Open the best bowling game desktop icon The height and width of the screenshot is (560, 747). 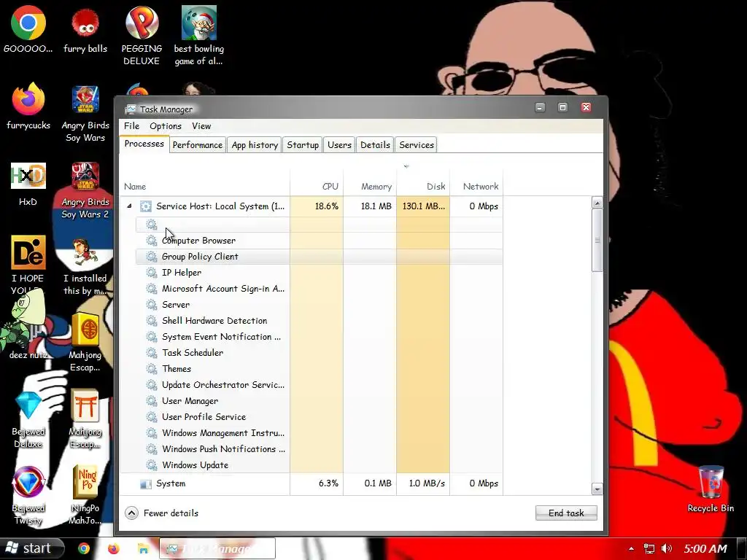tap(198, 36)
